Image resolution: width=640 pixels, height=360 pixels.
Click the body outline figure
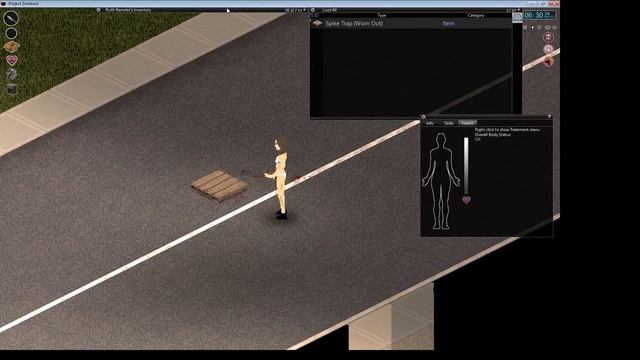tap(440, 181)
